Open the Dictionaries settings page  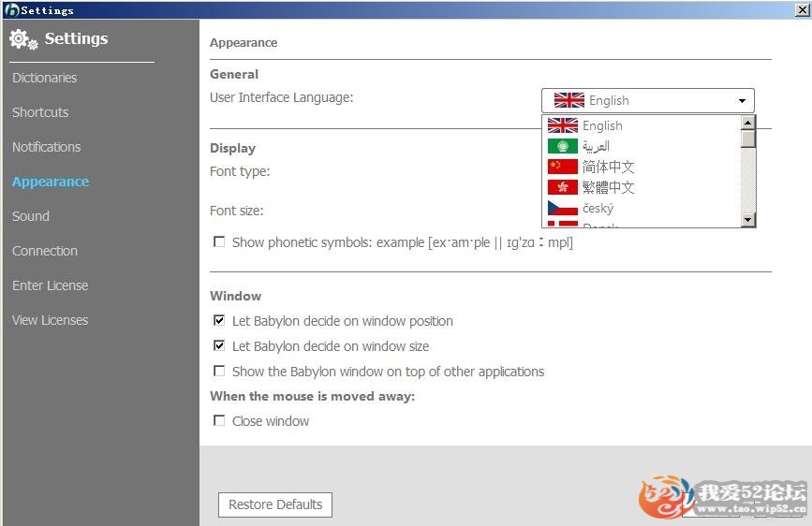[45, 78]
